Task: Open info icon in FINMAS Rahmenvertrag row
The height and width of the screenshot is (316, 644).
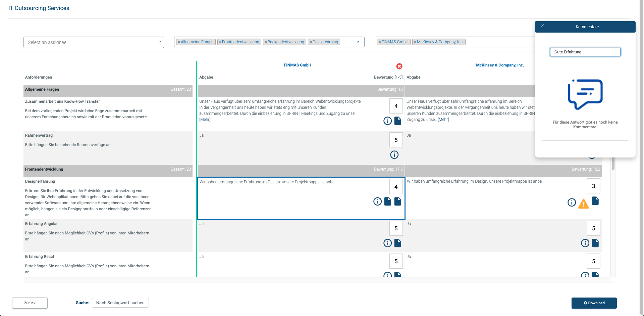Action: (x=394, y=155)
